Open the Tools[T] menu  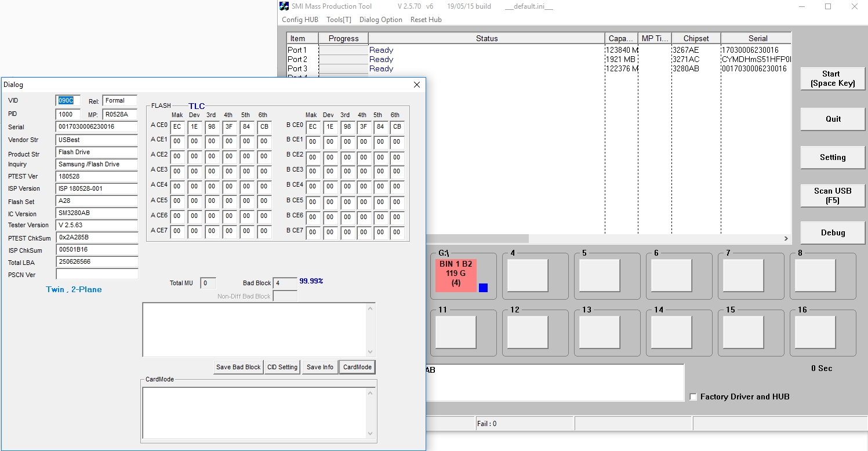[x=339, y=20]
